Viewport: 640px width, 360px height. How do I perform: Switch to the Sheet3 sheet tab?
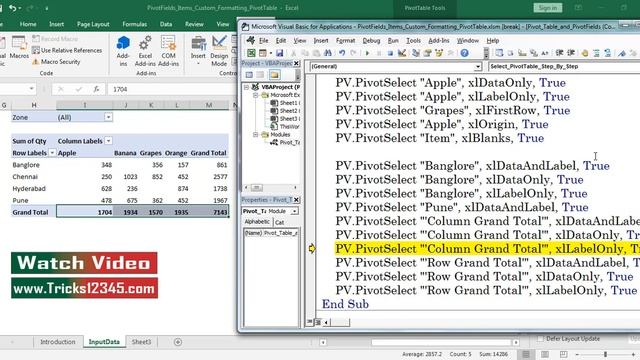click(141, 342)
